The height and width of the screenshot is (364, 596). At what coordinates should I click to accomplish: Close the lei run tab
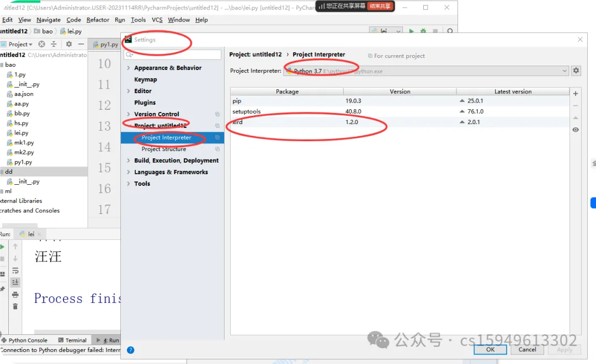(x=39, y=234)
